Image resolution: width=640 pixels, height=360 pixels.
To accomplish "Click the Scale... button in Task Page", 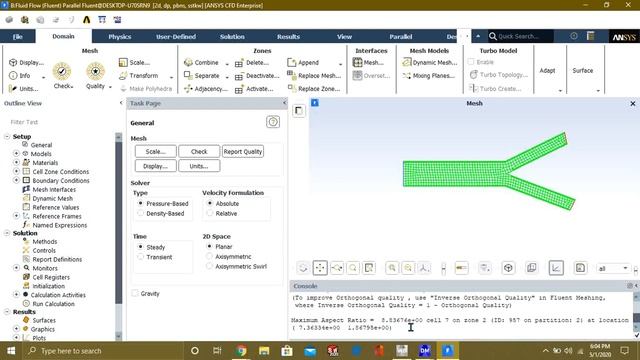I will tap(156, 151).
